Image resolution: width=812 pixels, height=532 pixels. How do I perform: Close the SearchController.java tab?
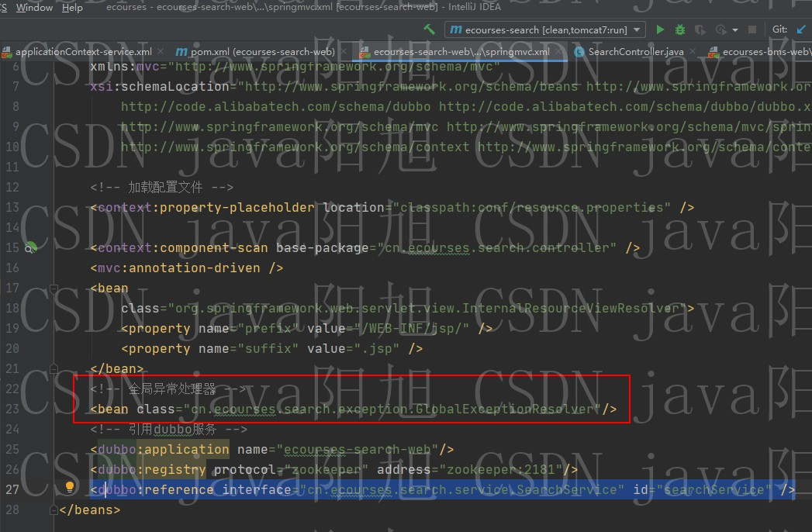click(693, 51)
